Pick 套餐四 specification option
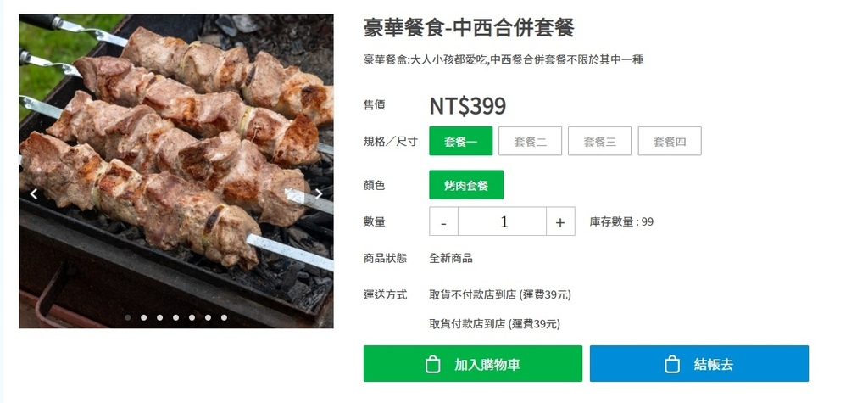 click(670, 141)
